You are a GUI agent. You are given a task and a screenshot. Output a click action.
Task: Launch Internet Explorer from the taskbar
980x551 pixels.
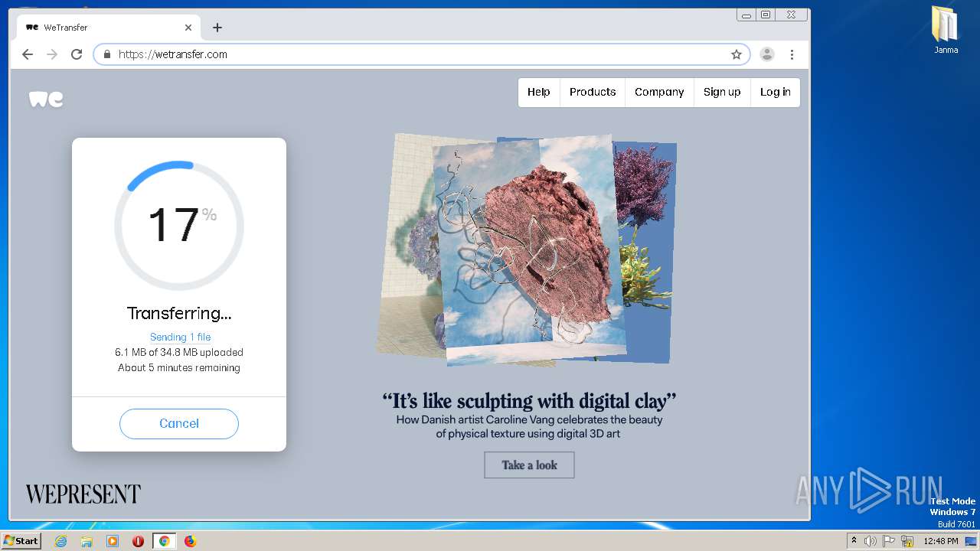[60, 541]
